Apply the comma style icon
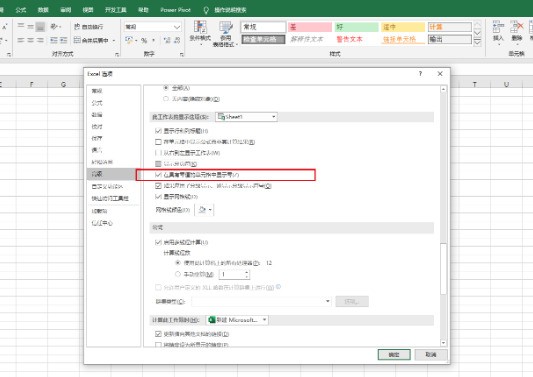 click(x=154, y=40)
